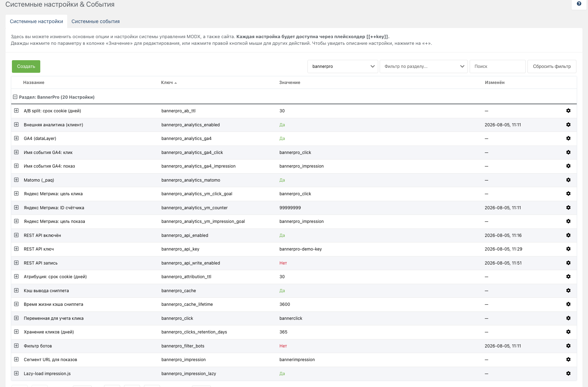This screenshot has height=387, width=588.
Task: Open gear menu for bannerpro_click row
Action: coord(568,318)
